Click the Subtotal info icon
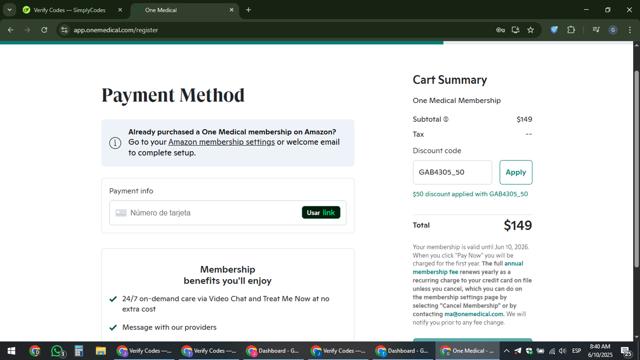This screenshot has width=640, height=360. [446, 119]
